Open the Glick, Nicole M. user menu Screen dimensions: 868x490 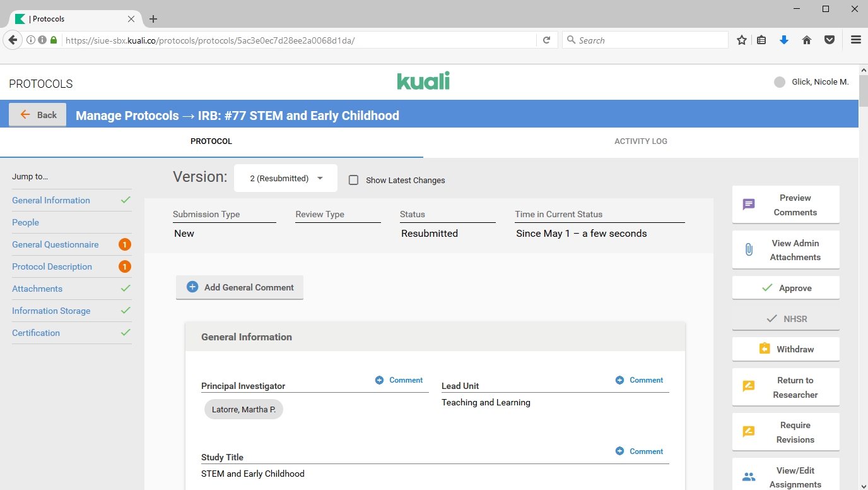click(x=812, y=82)
